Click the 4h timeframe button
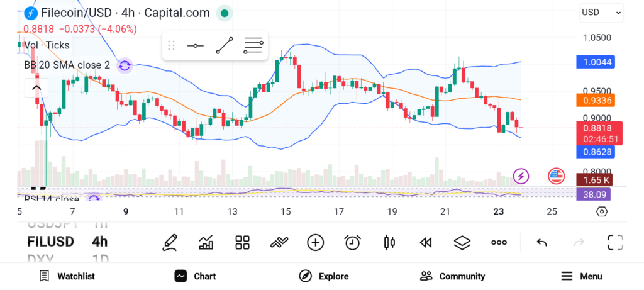The image size is (644, 290). coord(99,242)
